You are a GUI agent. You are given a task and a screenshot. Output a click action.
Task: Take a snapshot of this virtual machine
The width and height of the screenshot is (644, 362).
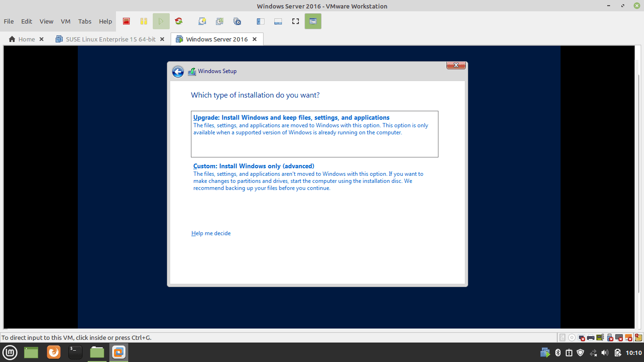point(202,21)
